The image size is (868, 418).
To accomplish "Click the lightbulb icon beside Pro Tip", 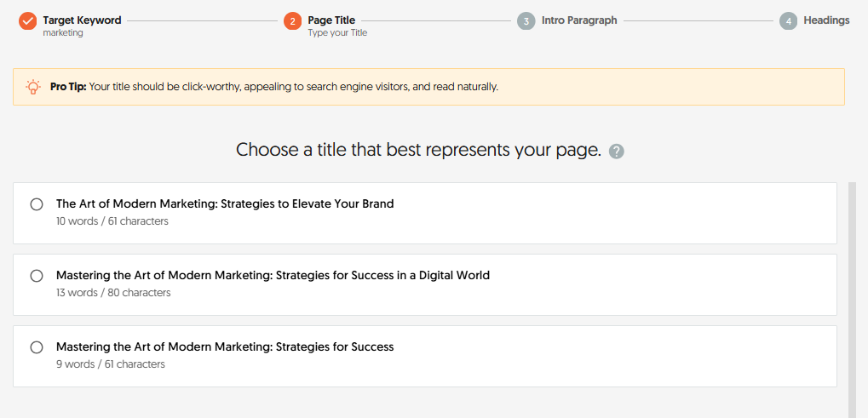I will [33, 87].
